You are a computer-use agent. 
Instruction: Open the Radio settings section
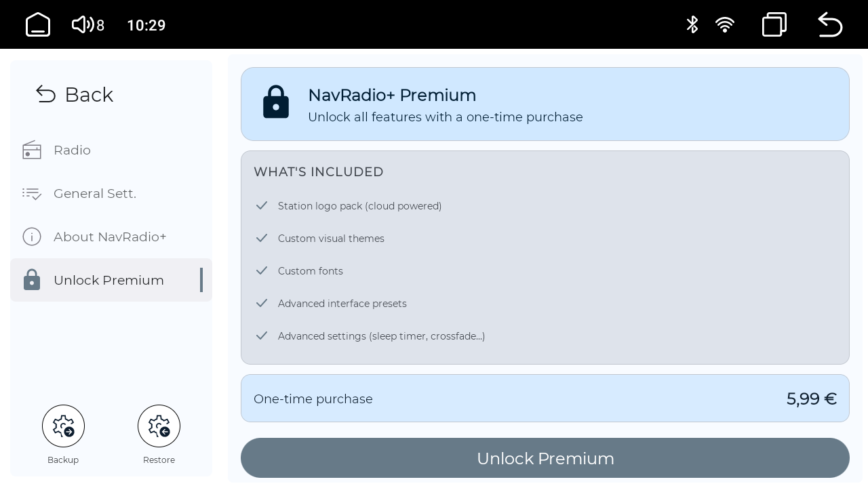point(111,150)
